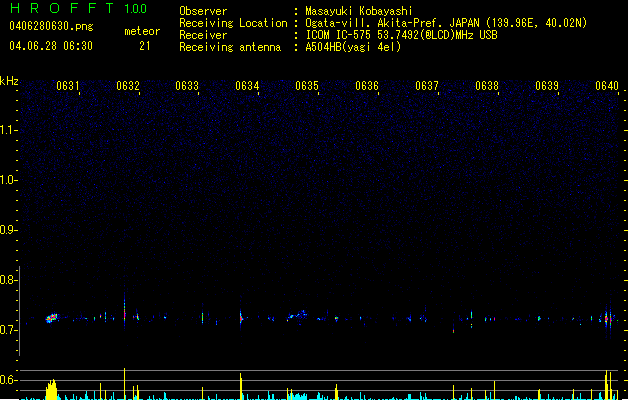Viewport: 629px width, 400px height.
Task: Click the 'meteor' count label
Action: pyautogui.click(x=142, y=31)
